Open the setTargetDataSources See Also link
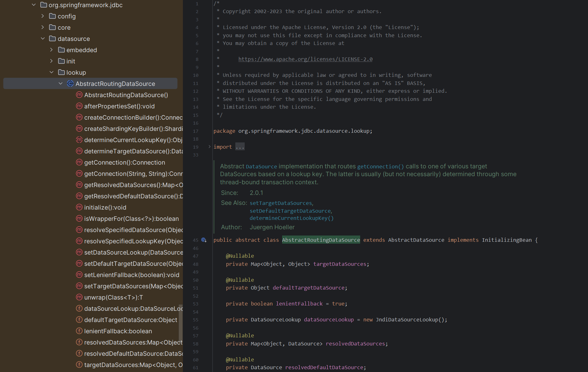 click(281, 203)
